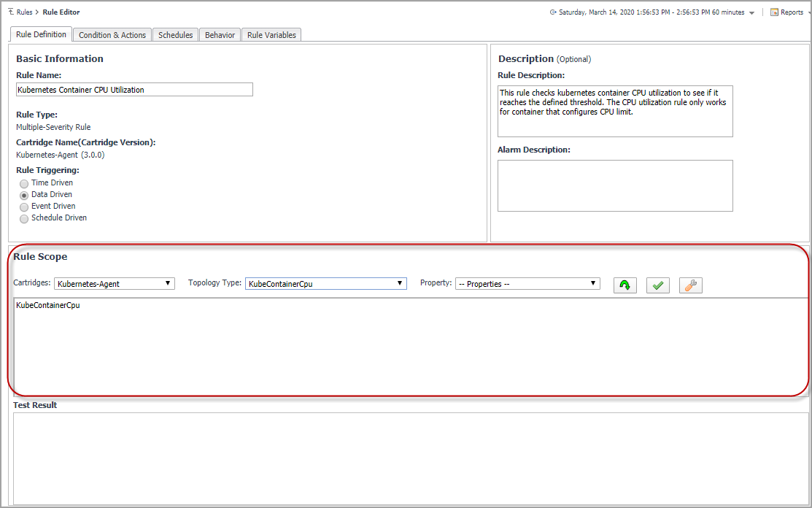Expand the time range dropdown arrow
Viewport: 812px width, 508px height.
[751, 13]
